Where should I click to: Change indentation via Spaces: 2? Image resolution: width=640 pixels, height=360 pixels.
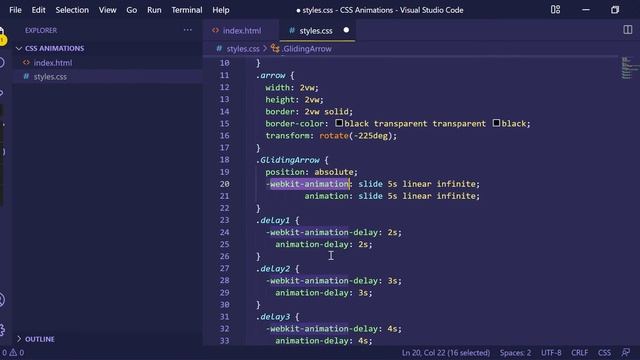(516, 353)
